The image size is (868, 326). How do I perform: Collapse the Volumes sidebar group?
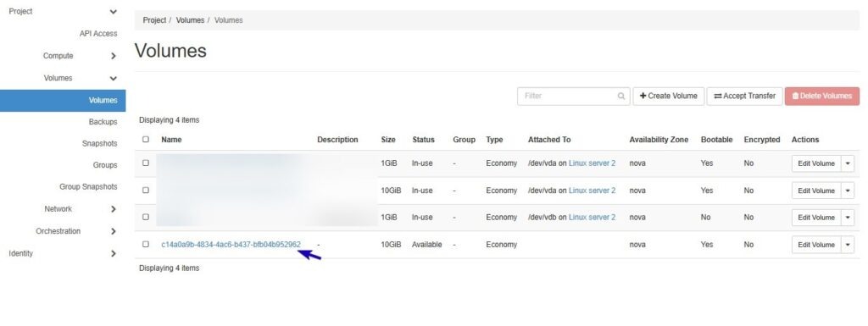coord(113,79)
